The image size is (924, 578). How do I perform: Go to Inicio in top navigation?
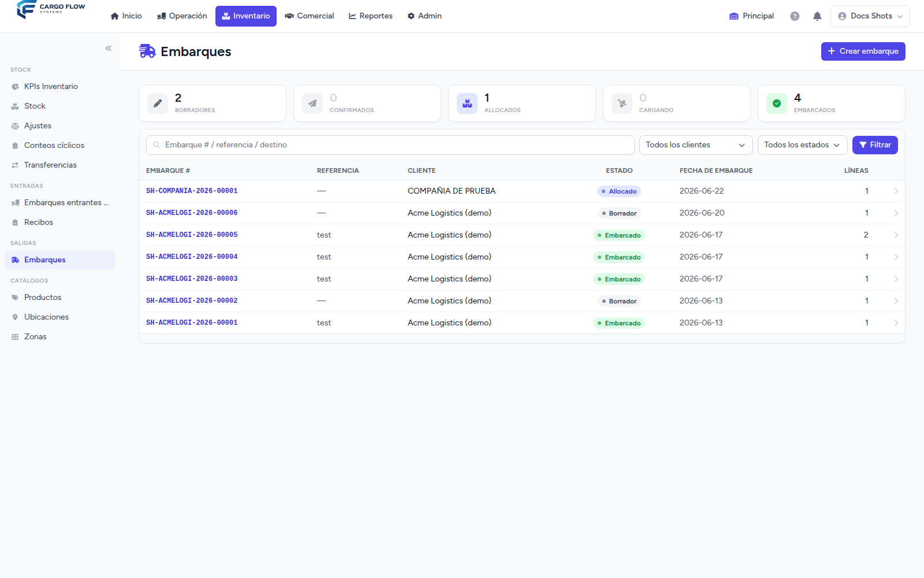click(126, 16)
